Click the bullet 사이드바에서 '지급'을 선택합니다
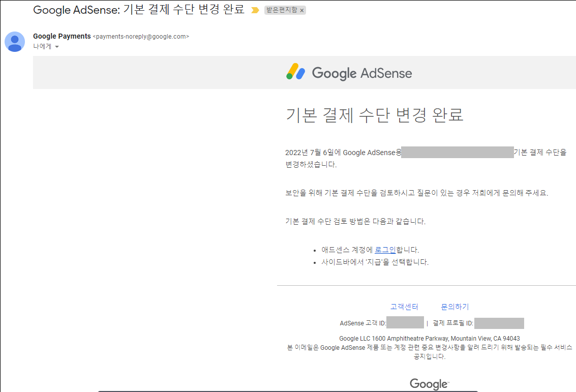This screenshot has height=392, width=576. pos(375,262)
